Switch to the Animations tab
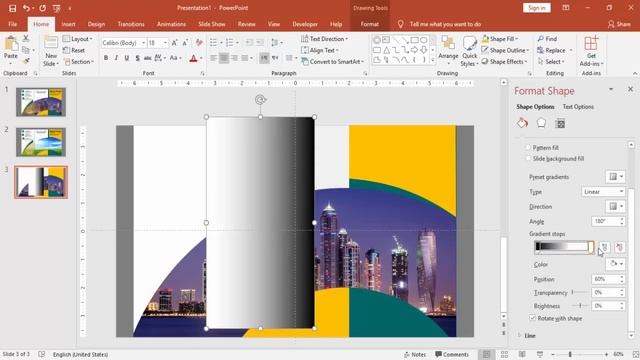The height and width of the screenshot is (360, 640). coord(171,24)
